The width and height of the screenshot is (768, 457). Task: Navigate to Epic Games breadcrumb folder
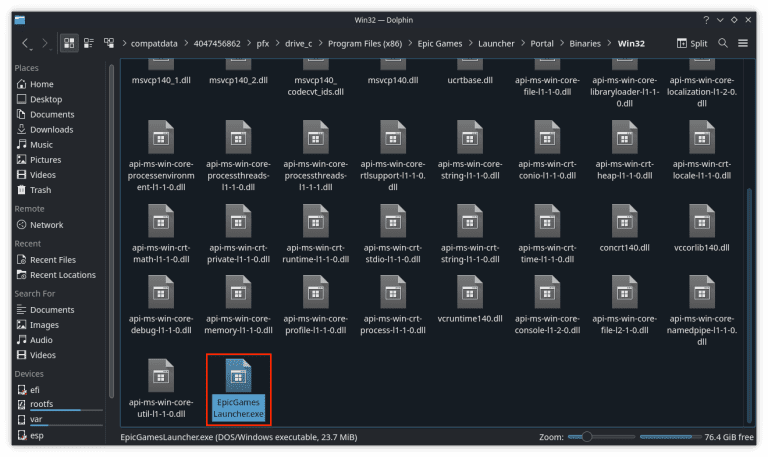tap(440, 44)
